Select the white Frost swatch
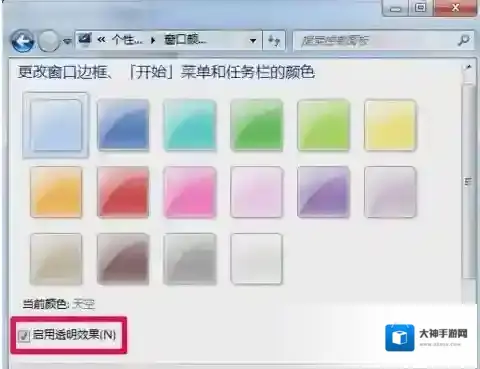Screen dimensions: 480x369 point(257,259)
